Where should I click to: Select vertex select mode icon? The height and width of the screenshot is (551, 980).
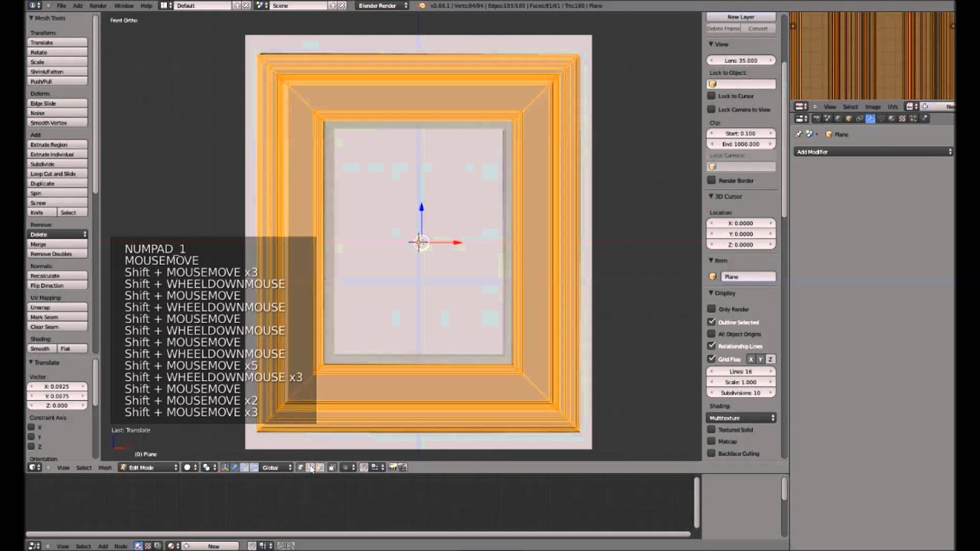300,468
